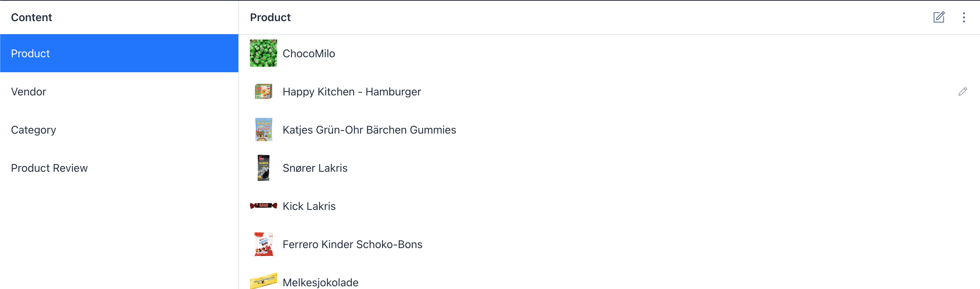Viewport: 980px width, 289px height.
Task: Open the three-dot options menu
Action: 964,17
